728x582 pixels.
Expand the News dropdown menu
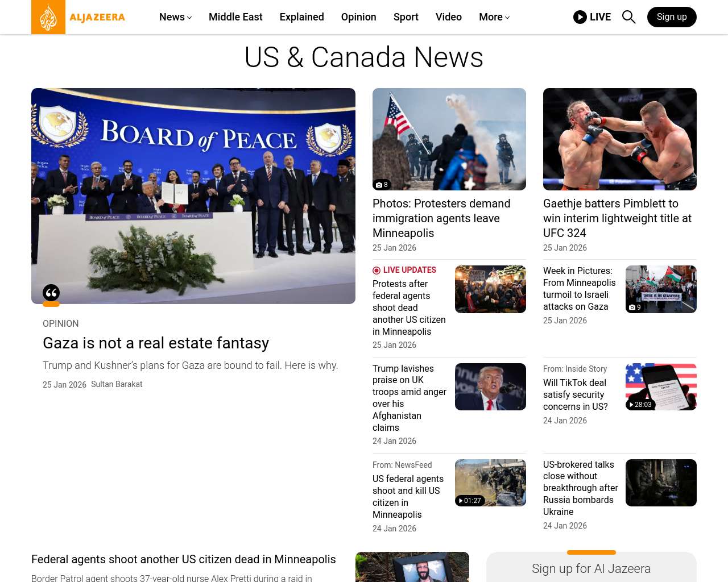coord(175,17)
